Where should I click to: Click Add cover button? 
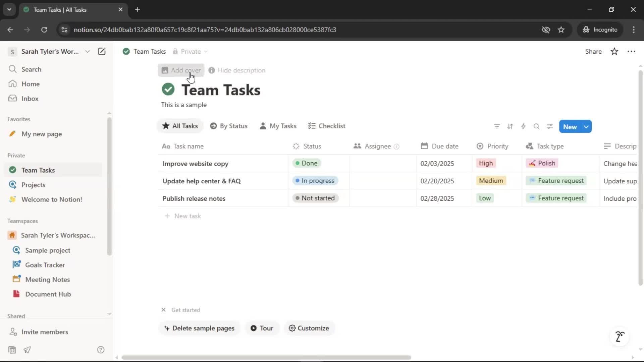(181, 70)
